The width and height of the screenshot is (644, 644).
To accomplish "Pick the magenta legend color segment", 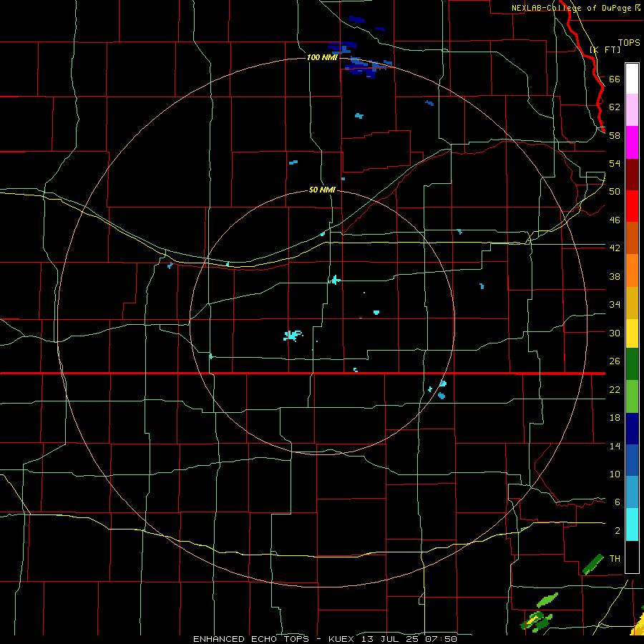I will click(632, 142).
